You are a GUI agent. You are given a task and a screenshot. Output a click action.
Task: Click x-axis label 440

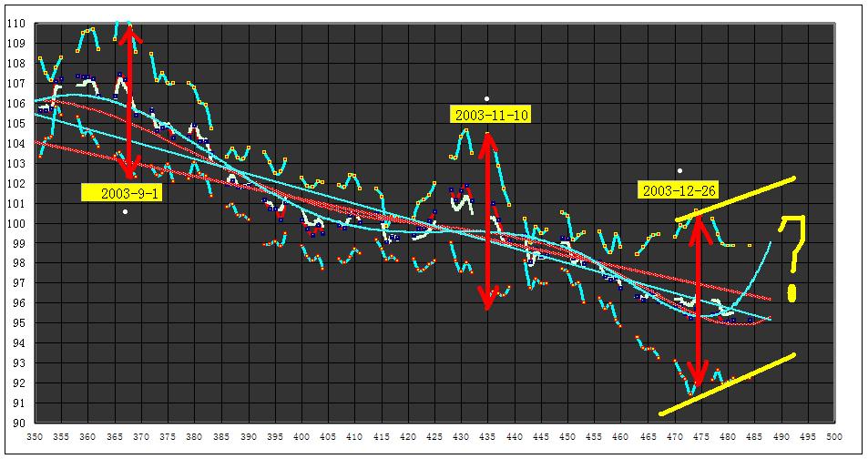[515, 437]
